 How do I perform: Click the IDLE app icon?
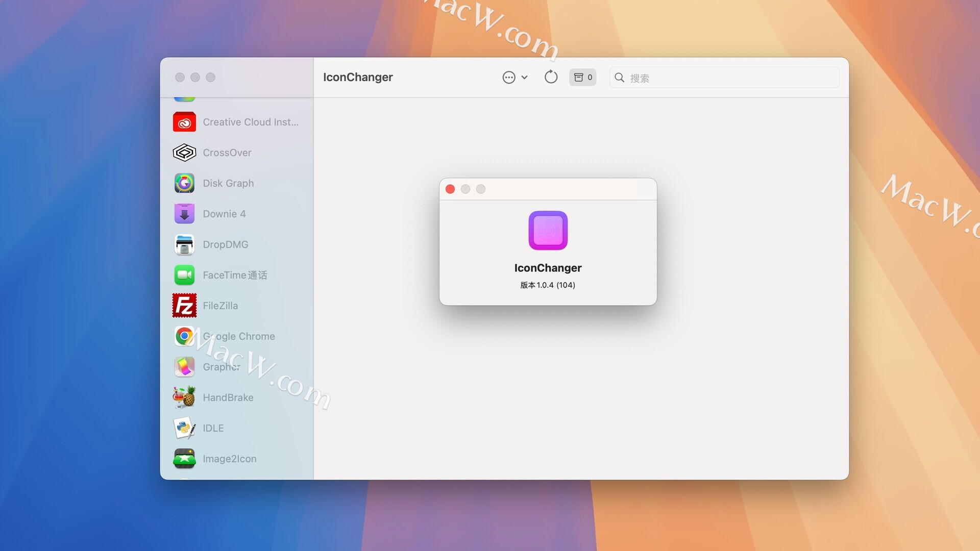click(x=184, y=428)
